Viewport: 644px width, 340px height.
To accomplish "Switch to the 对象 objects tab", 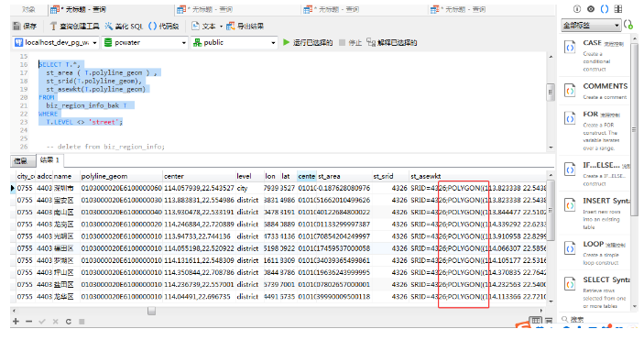I will click(x=28, y=9).
